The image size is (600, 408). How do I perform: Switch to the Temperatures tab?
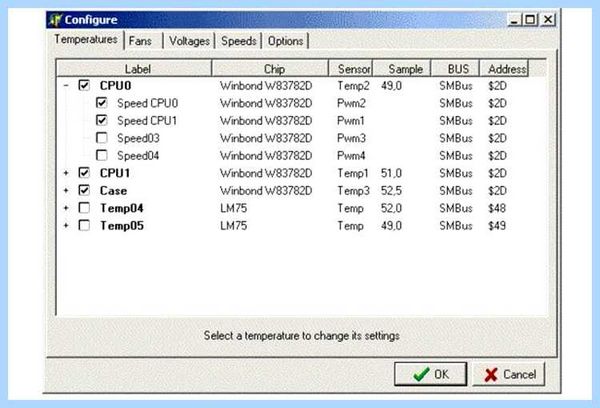coord(86,39)
